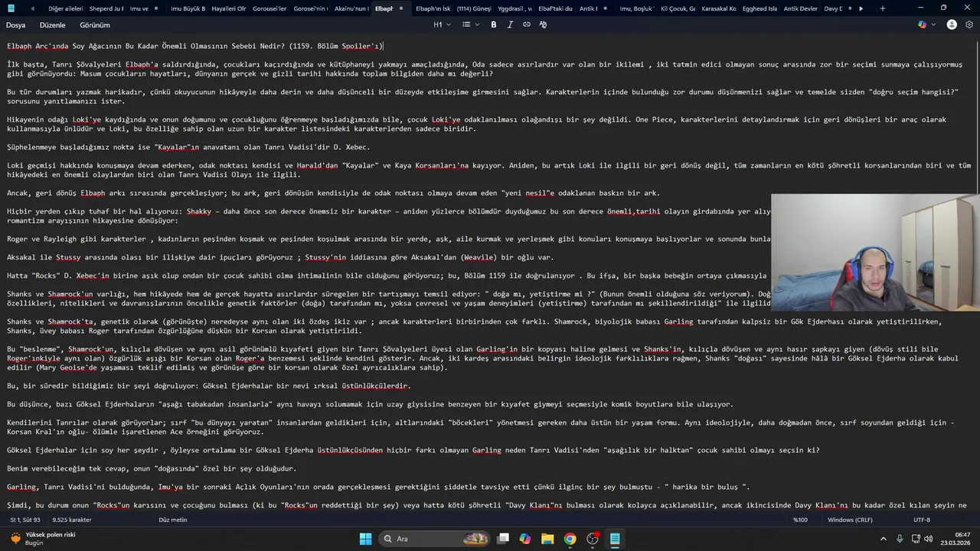Expand the list style dropdown
980x551 pixels.
[x=470, y=24]
